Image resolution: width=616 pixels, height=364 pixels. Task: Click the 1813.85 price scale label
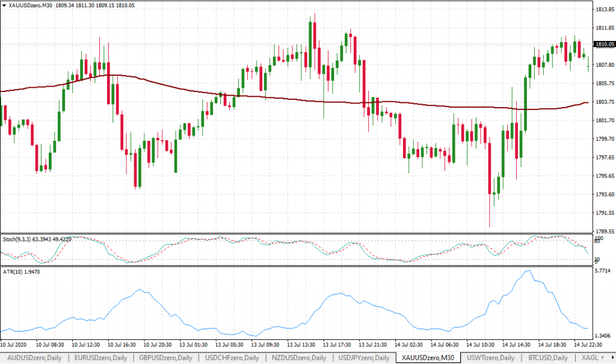click(603, 10)
